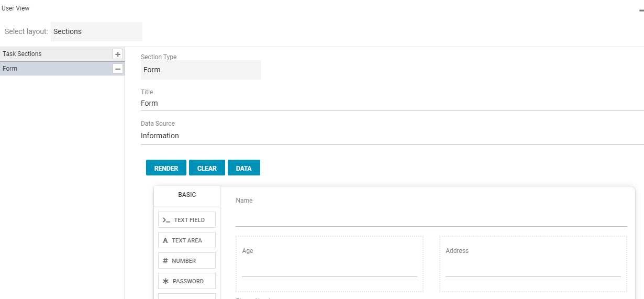
Task: Edit the Title input field
Action: pyautogui.click(x=392, y=103)
